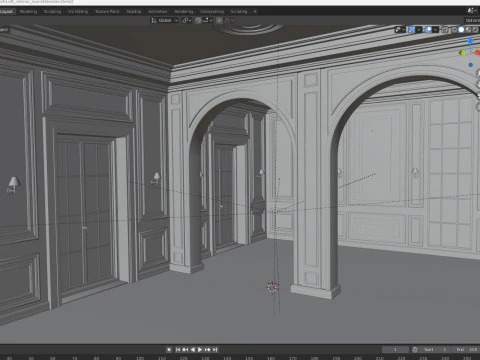The width and height of the screenshot is (480, 360).
Task: Expand the overlays settings dropdown arrow
Action: point(435,30)
